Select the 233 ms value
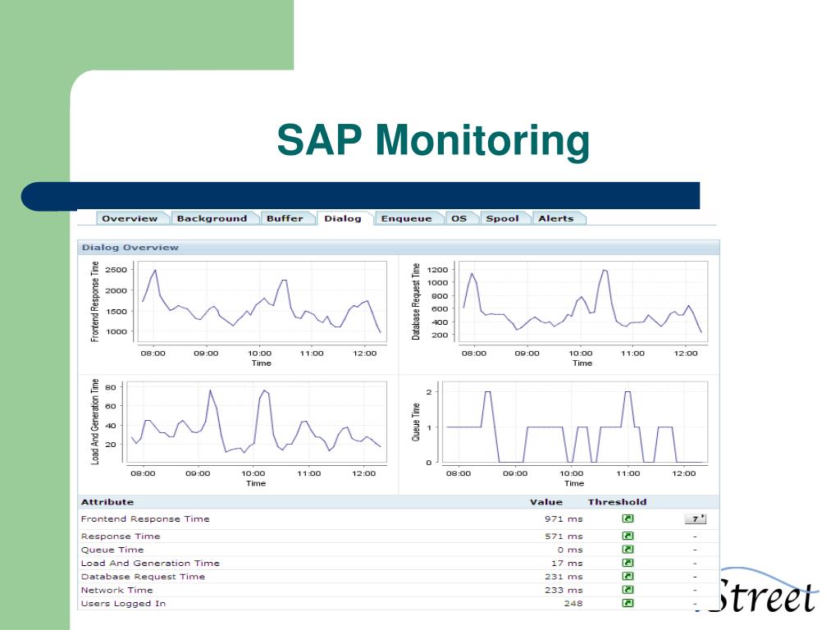Image resolution: width=840 pixels, height=630 pixels. click(564, 590)
